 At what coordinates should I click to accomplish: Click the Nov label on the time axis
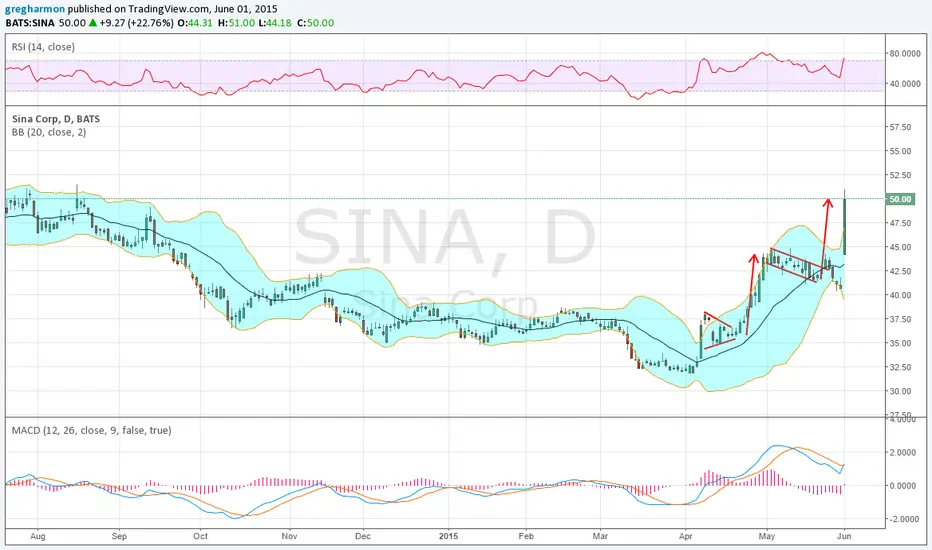point(289,536)
